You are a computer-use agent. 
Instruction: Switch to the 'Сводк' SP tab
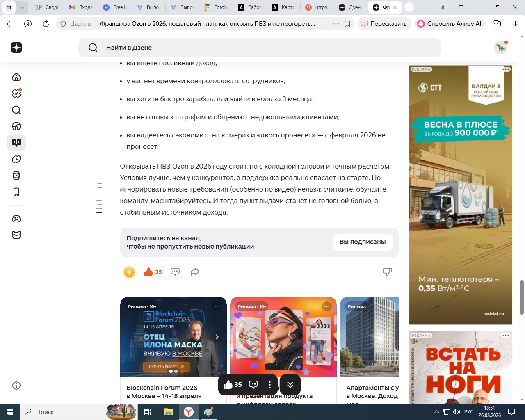coord(47,7)
